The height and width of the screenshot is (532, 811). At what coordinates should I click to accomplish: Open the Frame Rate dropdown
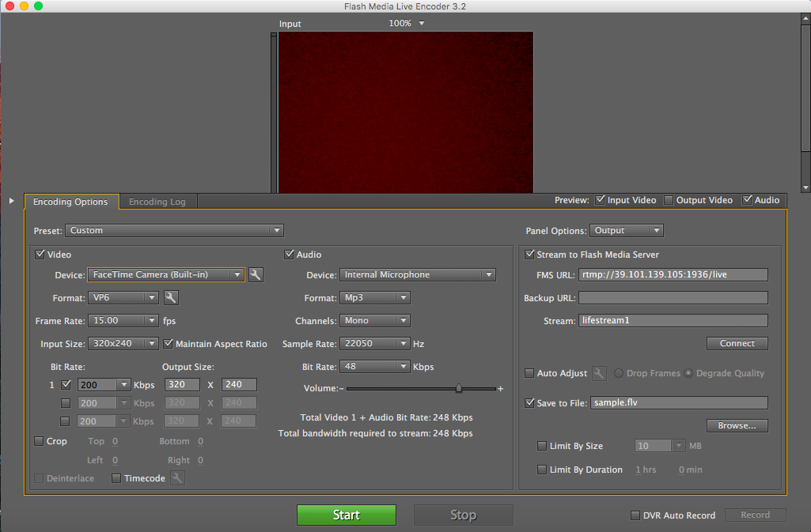[123, 321]
